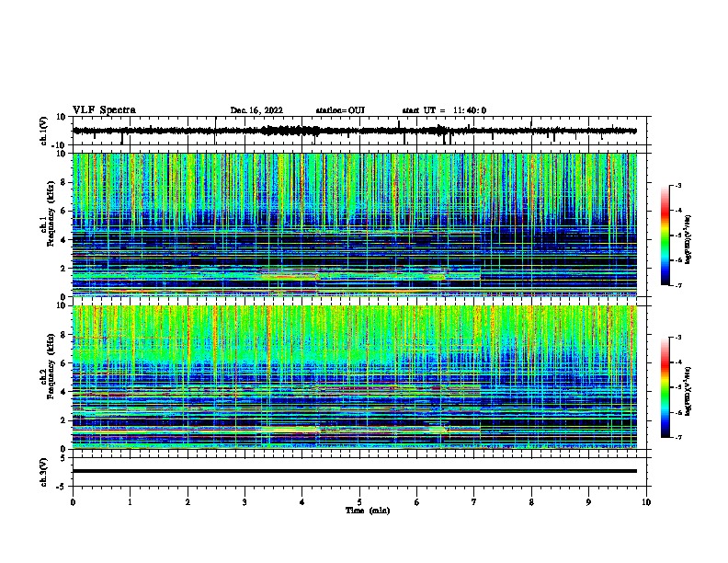Click the ch.1 spectrogram color scale bar
The width and height of the screenshot is (728, 563).
[x=665, y=236]
